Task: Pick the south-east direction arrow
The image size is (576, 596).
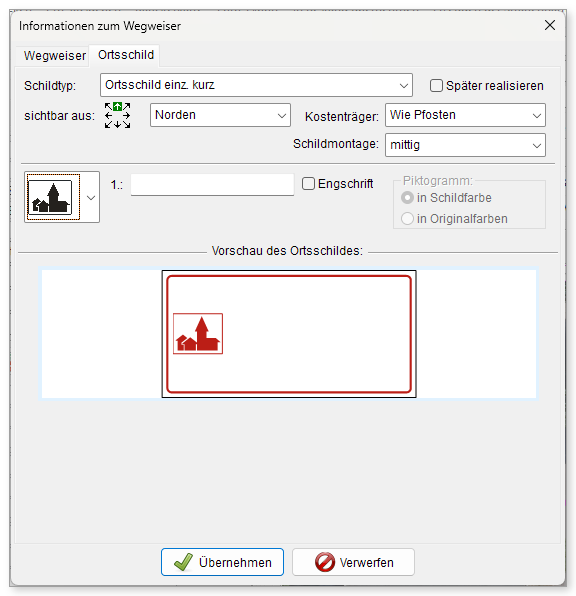Action: 127,124
